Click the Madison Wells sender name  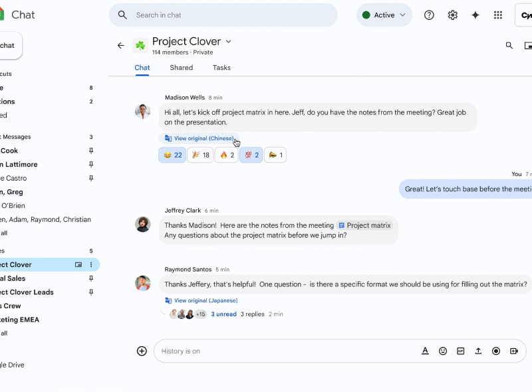coord(185,97)
